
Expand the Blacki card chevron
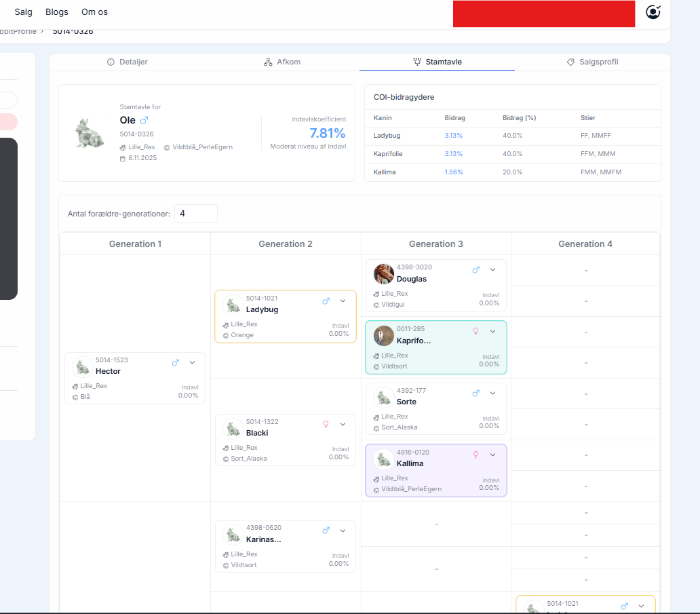click(343, 424)
